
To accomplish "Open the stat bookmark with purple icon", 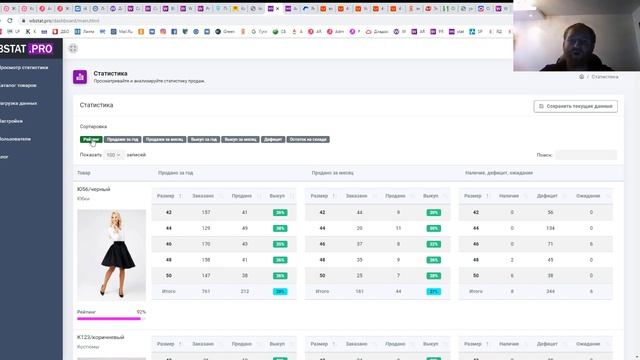I will coord(457,31).
